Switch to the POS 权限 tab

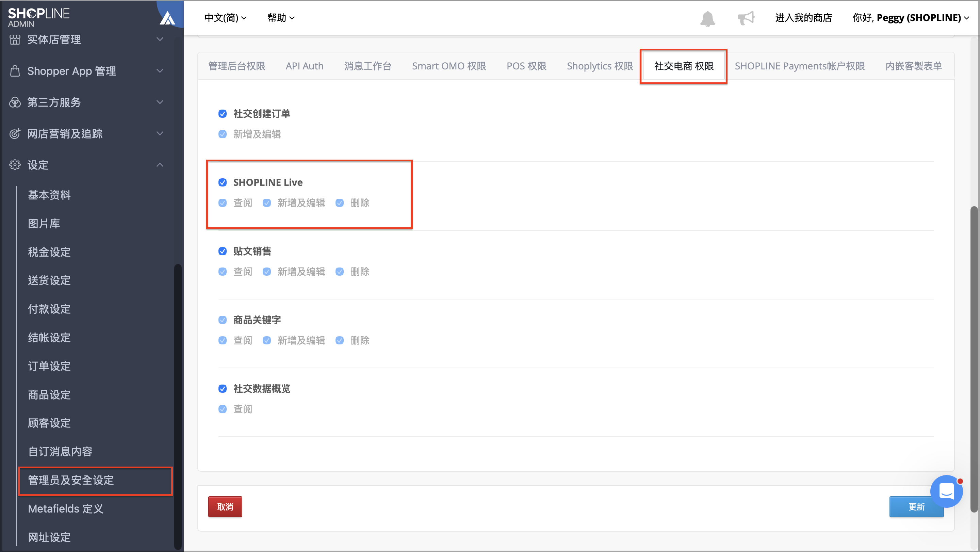coord(526,66)
